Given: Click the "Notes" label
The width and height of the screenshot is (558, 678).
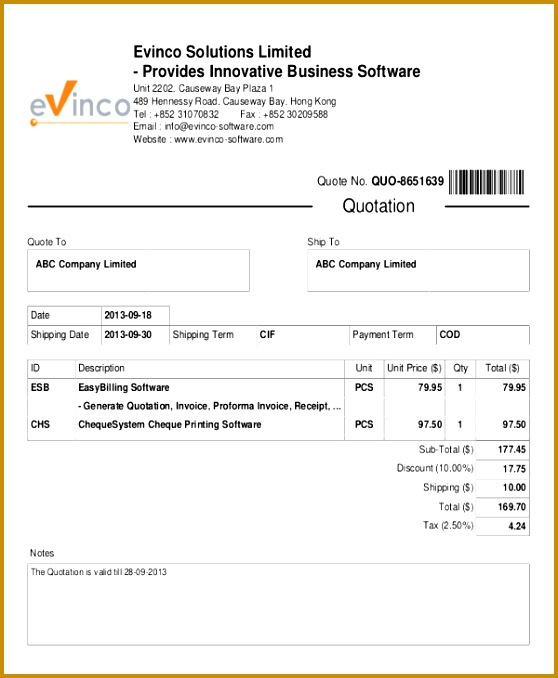Looking at the screenshot, I should coord(42,553).
